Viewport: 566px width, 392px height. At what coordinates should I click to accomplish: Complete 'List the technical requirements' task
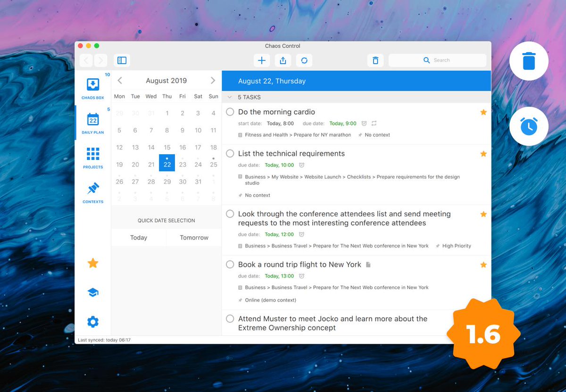click(x=230, y=153)
